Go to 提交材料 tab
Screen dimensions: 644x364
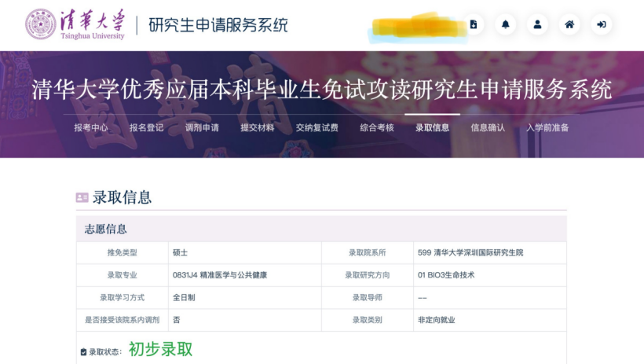[258, 128]
